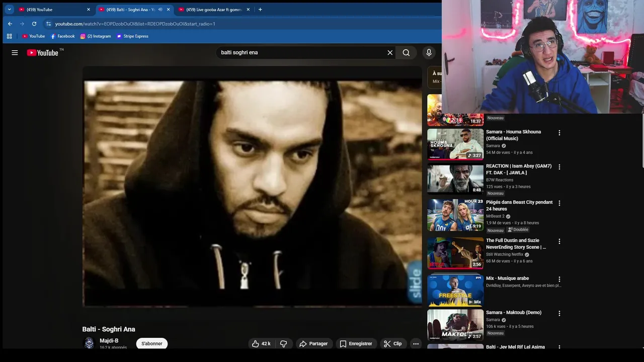Open Mix - Musique arabe title

(507, 279)
